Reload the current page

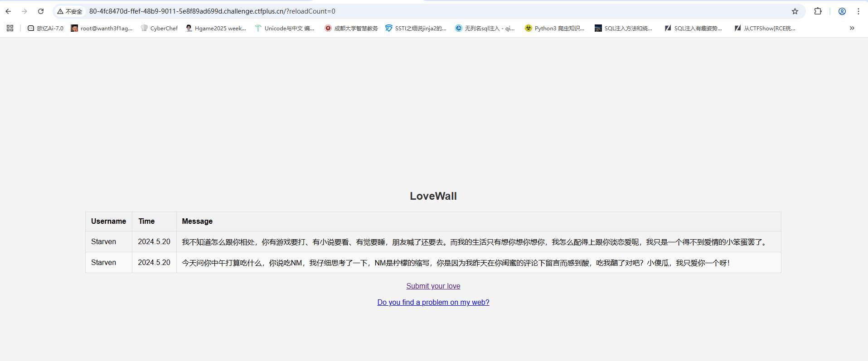(x=41, y=11)
